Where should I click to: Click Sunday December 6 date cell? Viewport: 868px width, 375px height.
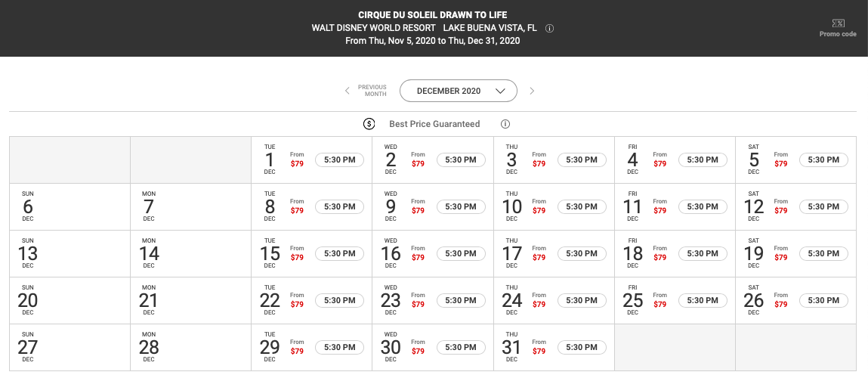click(x=70, y=206)
